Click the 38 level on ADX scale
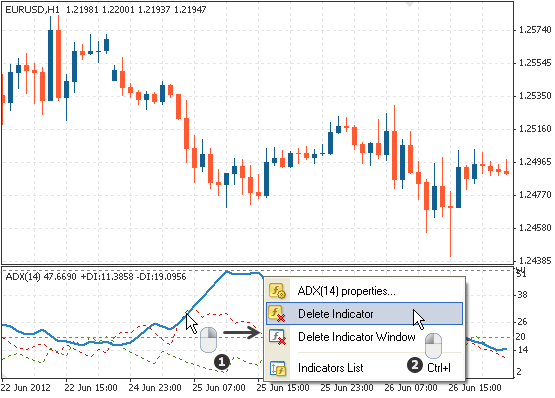The image size is (555, 398). tap(522, 295)
